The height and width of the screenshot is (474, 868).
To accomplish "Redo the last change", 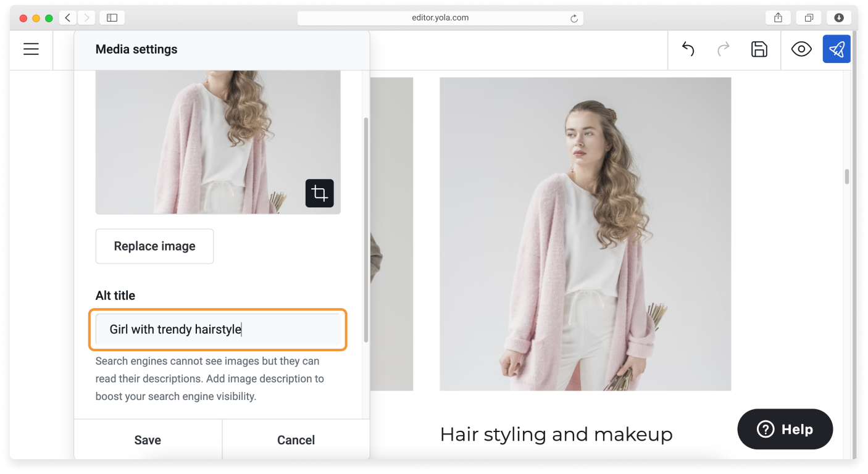I will (x=723, y=49).
